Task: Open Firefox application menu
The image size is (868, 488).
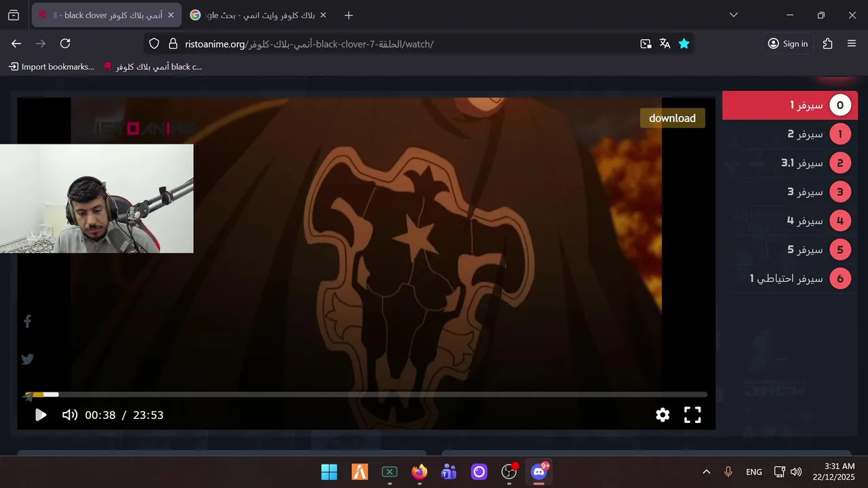Action: [852, 43]
